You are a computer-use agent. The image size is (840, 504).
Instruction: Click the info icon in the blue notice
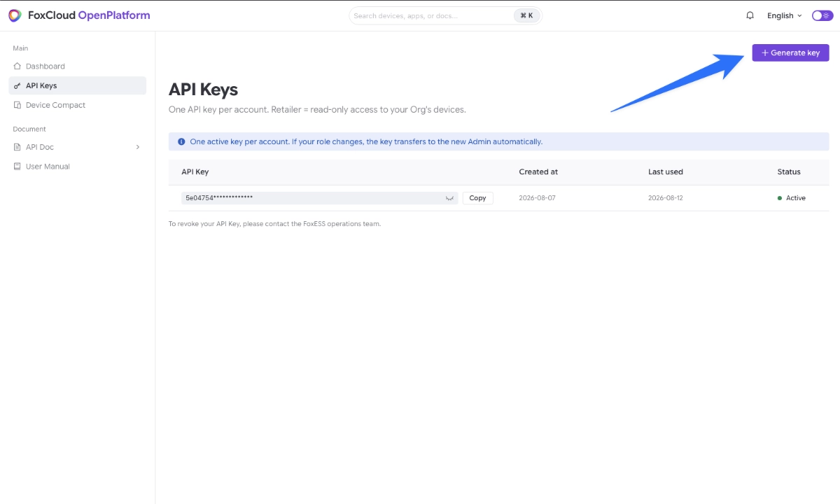point(181,141)
